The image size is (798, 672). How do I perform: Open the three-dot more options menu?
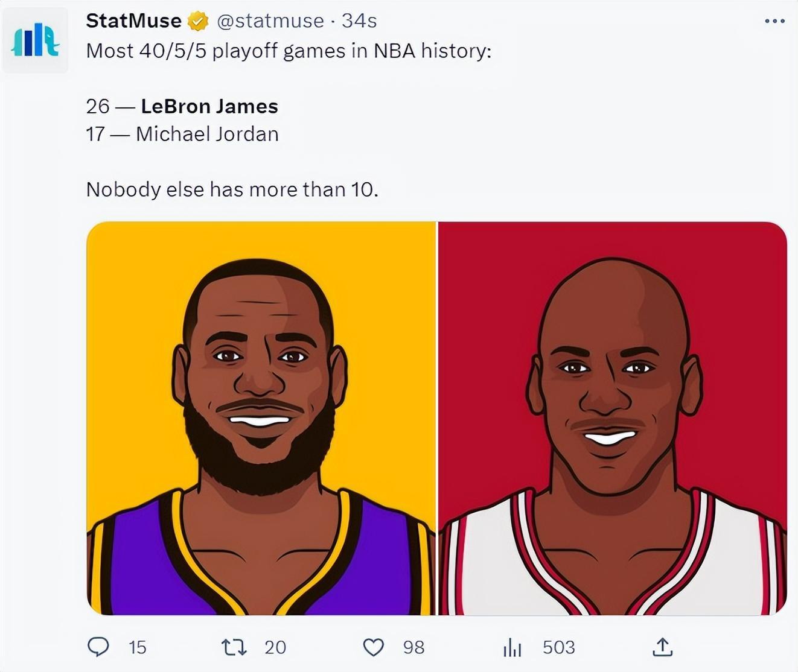pyautogui.click(x=774, y=21)
